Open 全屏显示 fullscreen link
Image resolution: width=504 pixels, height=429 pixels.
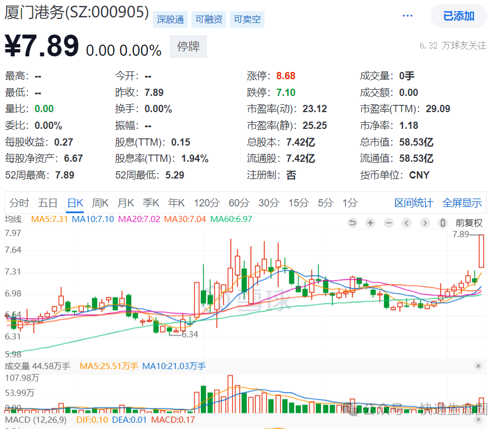pyautogui.click(x=462, y=203)
